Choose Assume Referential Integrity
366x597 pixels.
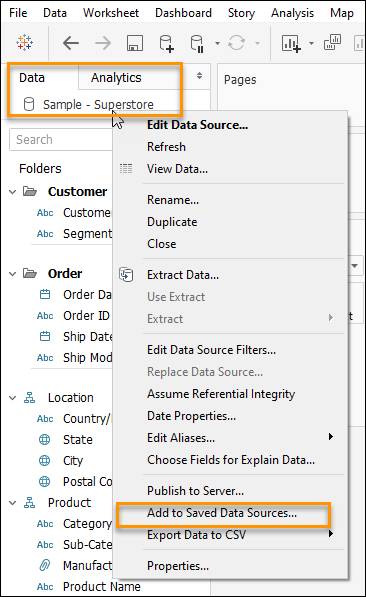pos(221,394)
